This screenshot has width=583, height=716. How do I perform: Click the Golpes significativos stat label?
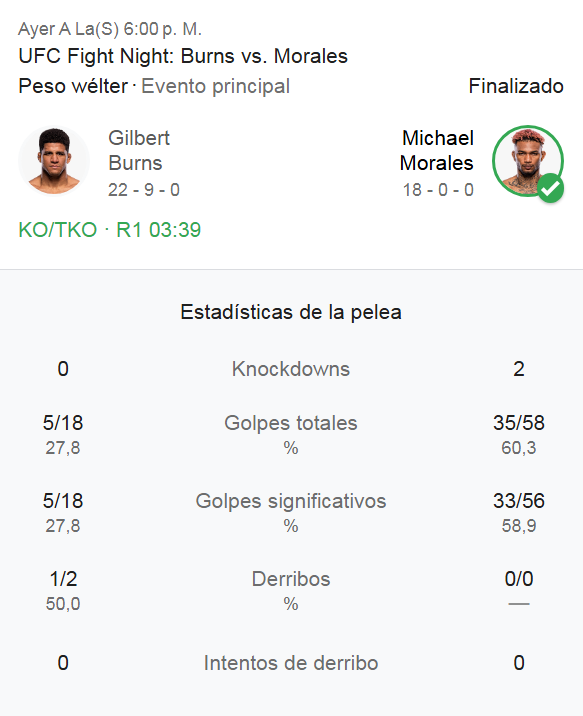pyautogui.click(x=291, y=501)
